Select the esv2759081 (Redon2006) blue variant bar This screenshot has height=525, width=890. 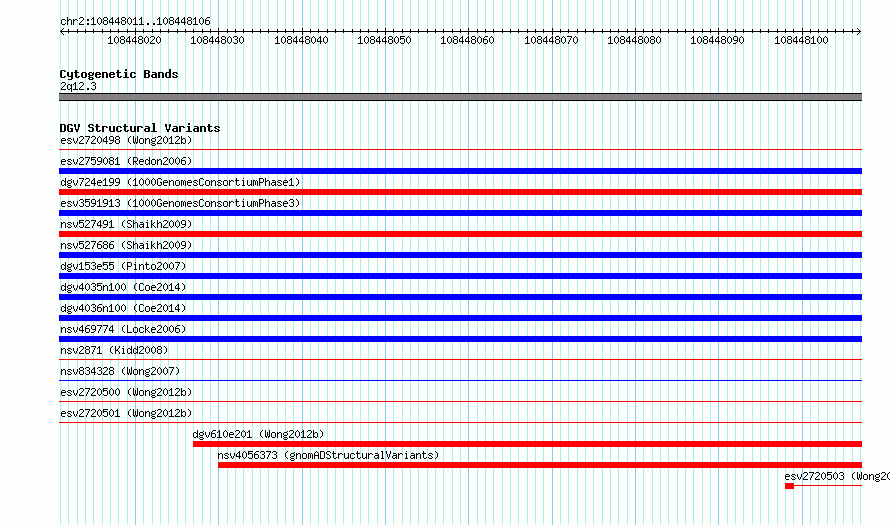click(460, 171)
